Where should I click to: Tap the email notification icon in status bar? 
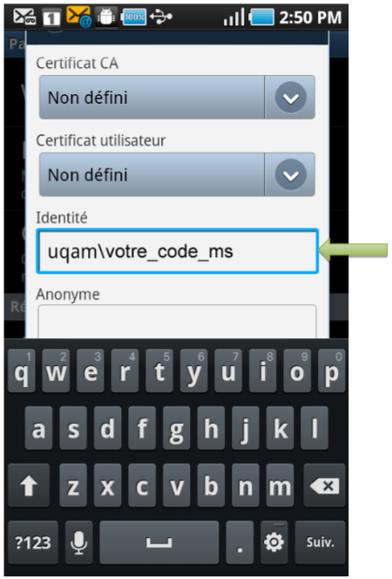(x=79, y=17)
